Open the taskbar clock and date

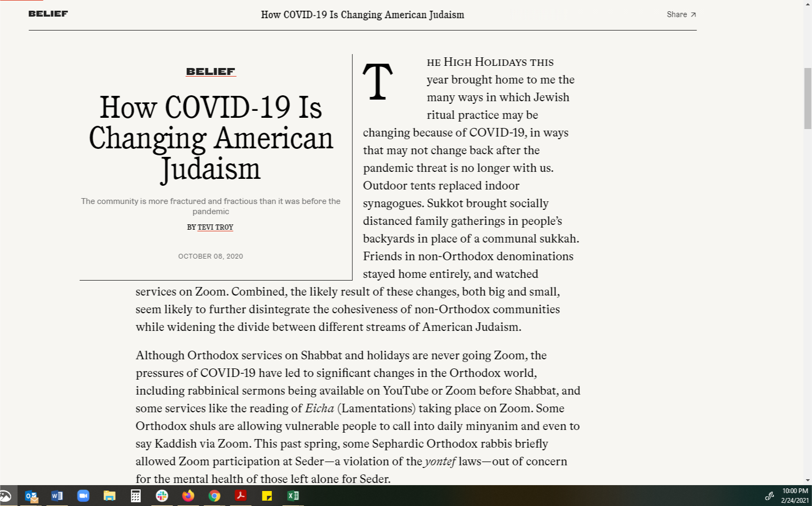[x=794, y=496]
